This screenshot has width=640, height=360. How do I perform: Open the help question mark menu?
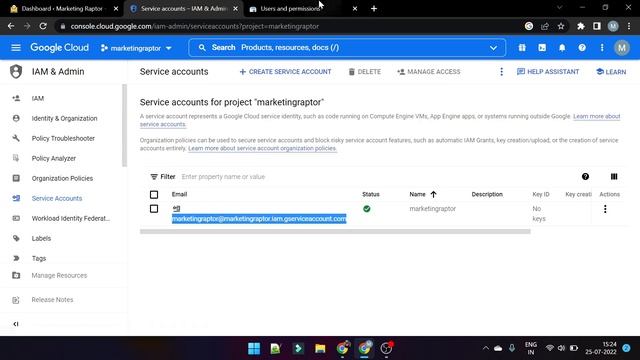[582, 48]
